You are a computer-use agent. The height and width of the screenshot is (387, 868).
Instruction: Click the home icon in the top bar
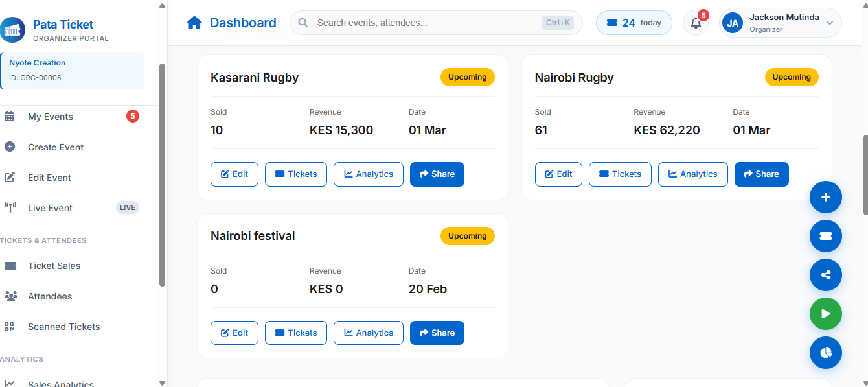pyautogui.click(x=194, y=22)
